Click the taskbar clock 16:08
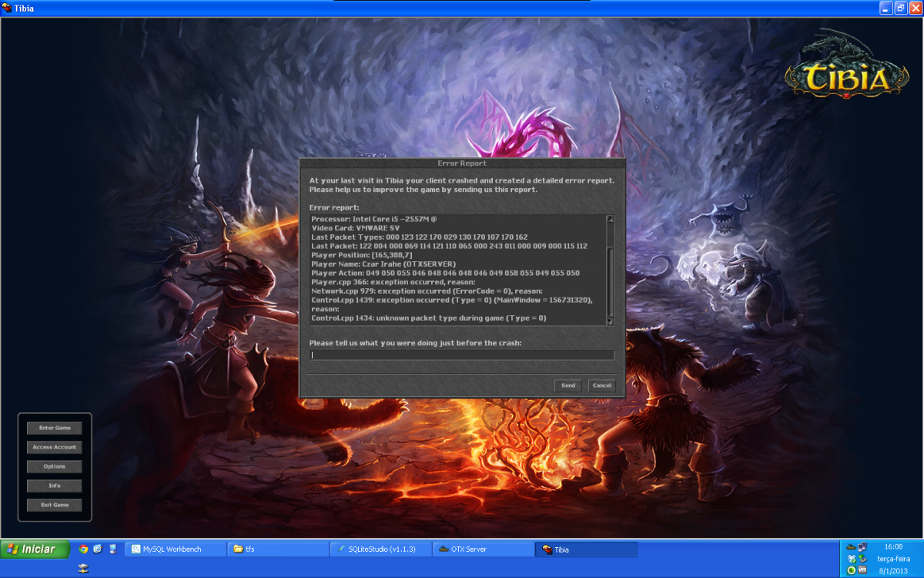The height and width of the screenshot is (578, 924). pos(893,546)
